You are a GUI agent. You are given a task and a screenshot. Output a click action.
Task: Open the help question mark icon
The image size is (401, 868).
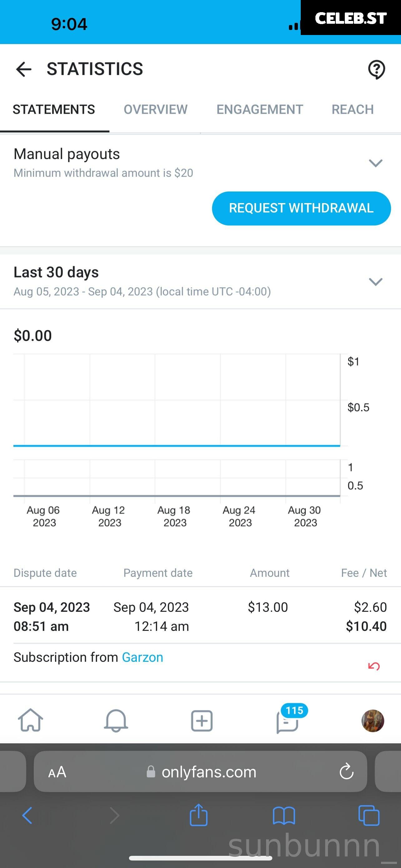click(376, 69)
